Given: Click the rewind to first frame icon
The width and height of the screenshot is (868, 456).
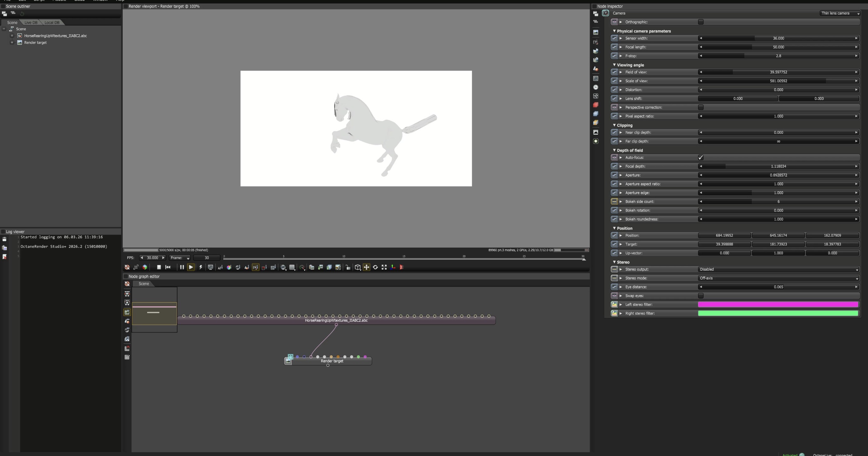Looking at the screenshot, I should tap(168, 267).
